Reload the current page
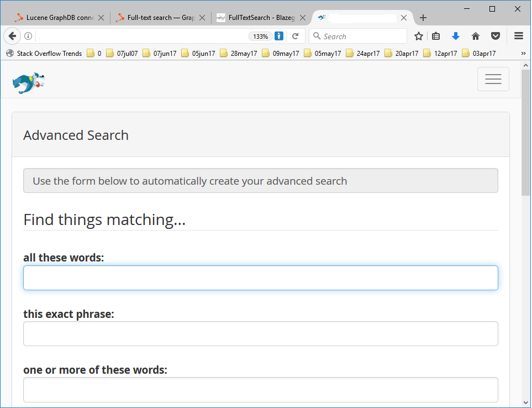532x408 pixels. (x=296, y=36)
